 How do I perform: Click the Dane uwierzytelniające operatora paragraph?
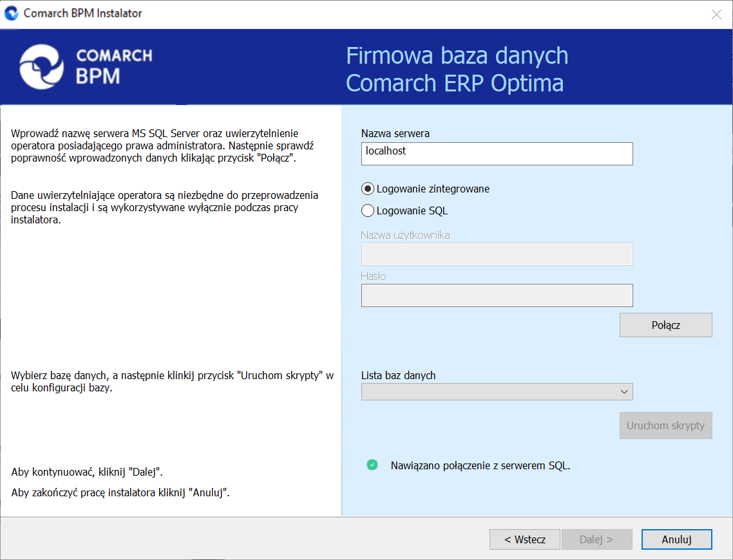click(x=164, y=207)
